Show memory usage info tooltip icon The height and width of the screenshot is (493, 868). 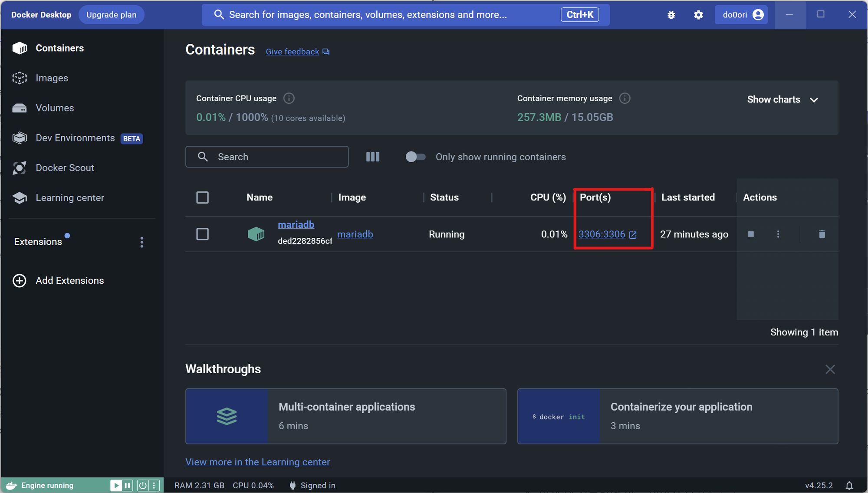pyautogui.click(x=625, y=99)
